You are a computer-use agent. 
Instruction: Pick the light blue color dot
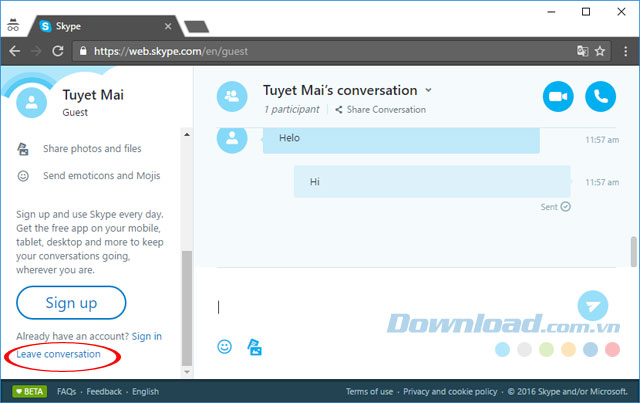coord(502,350)
